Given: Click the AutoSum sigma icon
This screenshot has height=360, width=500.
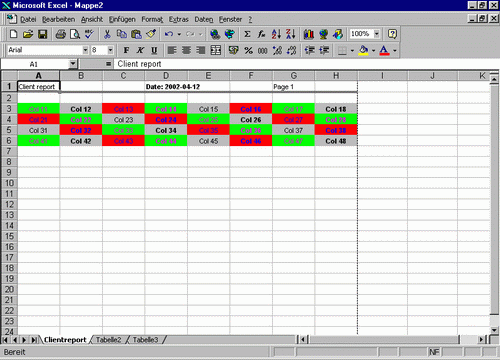Looking at the screenshot, I should coord(247,34).
